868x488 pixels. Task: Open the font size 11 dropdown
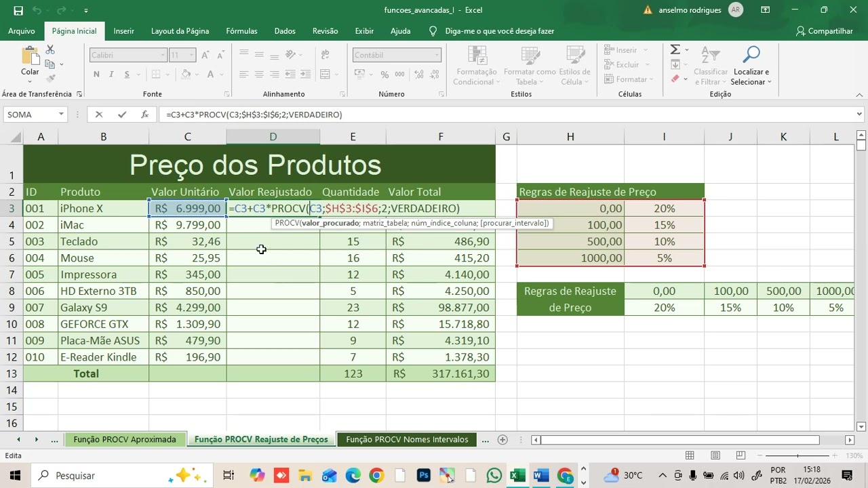(x=192, y=55)
